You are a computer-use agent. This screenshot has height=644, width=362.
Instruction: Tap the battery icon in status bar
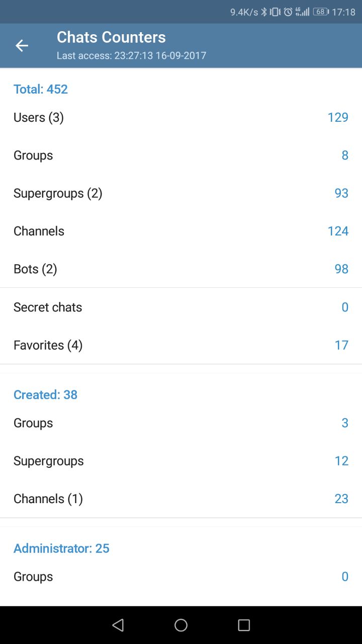pos(321,12)
